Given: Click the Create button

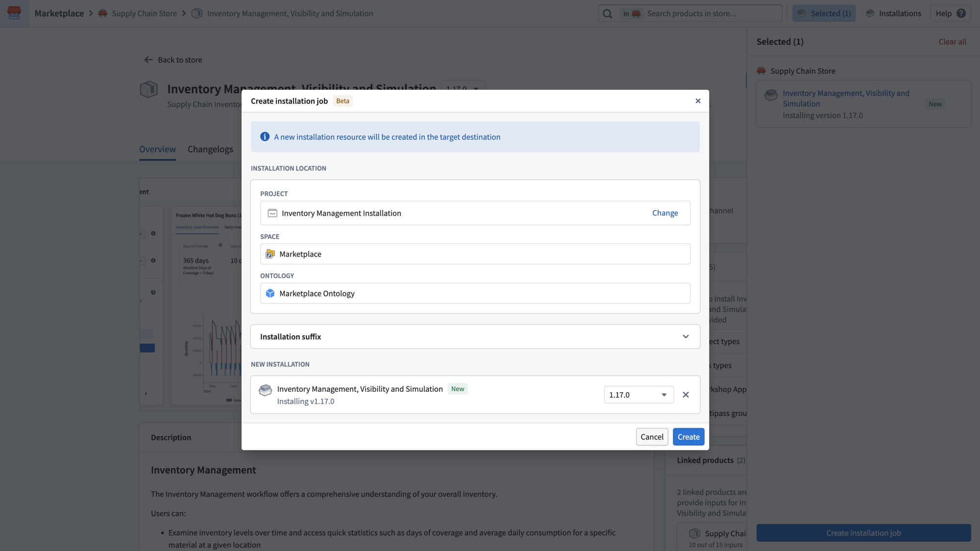Looking at the screenshot, I should 688,437.
